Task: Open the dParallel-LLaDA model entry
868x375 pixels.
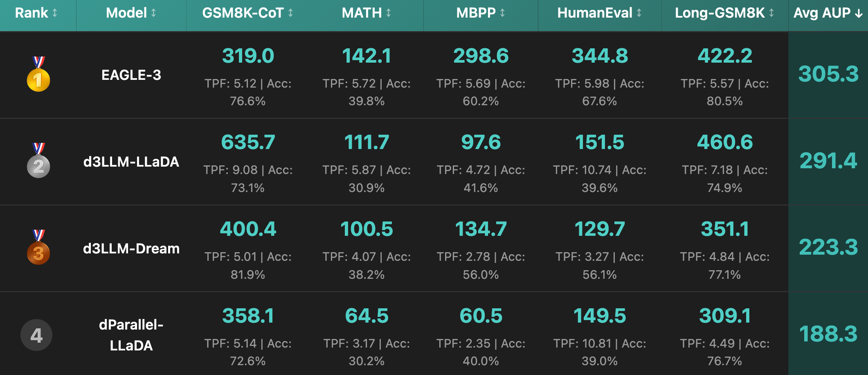Action: pyautogui.click(x=131, y=335)
